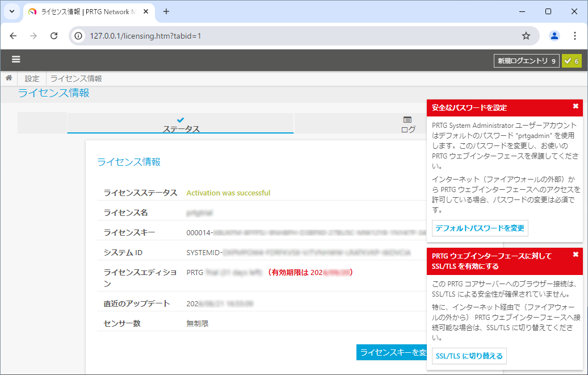
Task: Click the ライセンスキーを変更 button
Action: coord(392,352)
